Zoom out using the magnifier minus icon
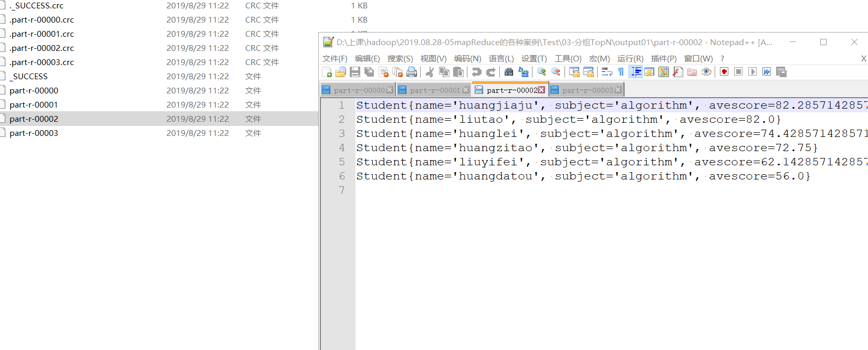 (x=556, y=72)
